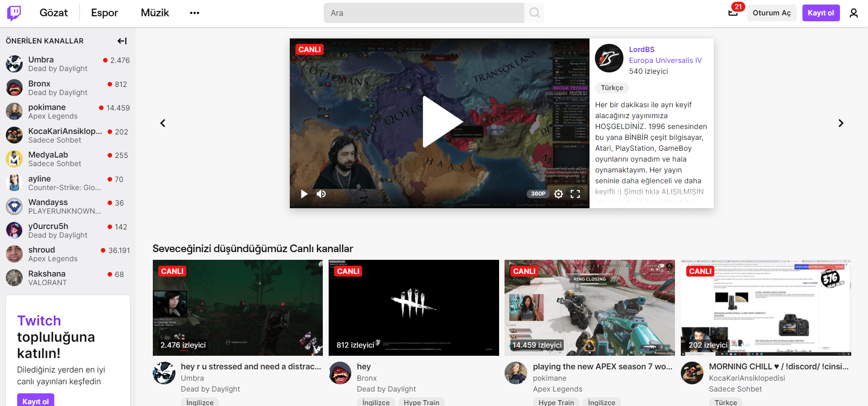
Task: Click the Twitch logo home icon
Action: (14, 13)
